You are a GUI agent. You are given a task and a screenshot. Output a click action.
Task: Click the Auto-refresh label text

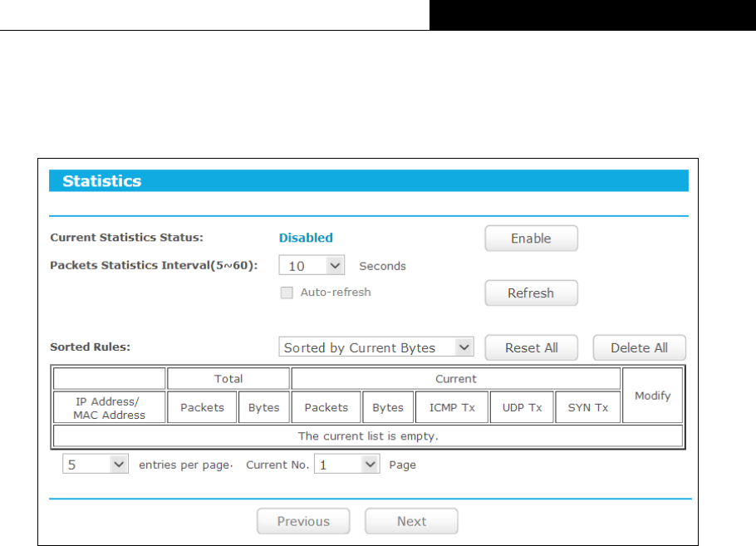(336, 293)
